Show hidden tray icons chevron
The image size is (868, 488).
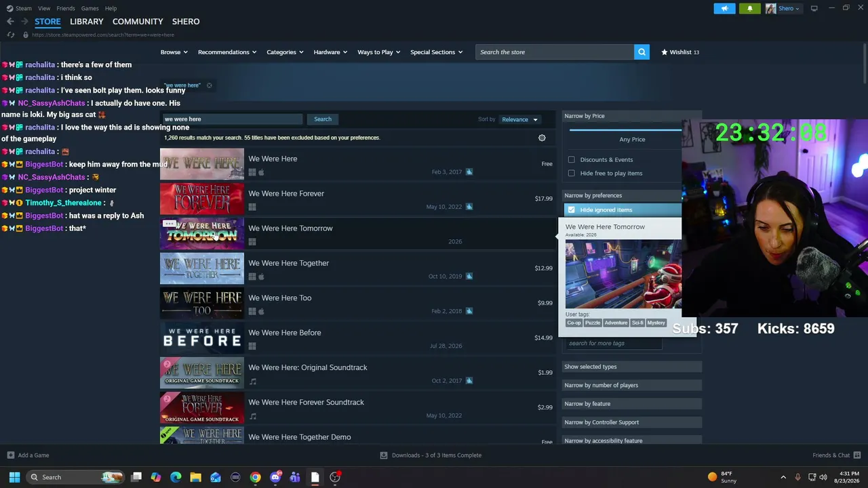pos(783,477)
